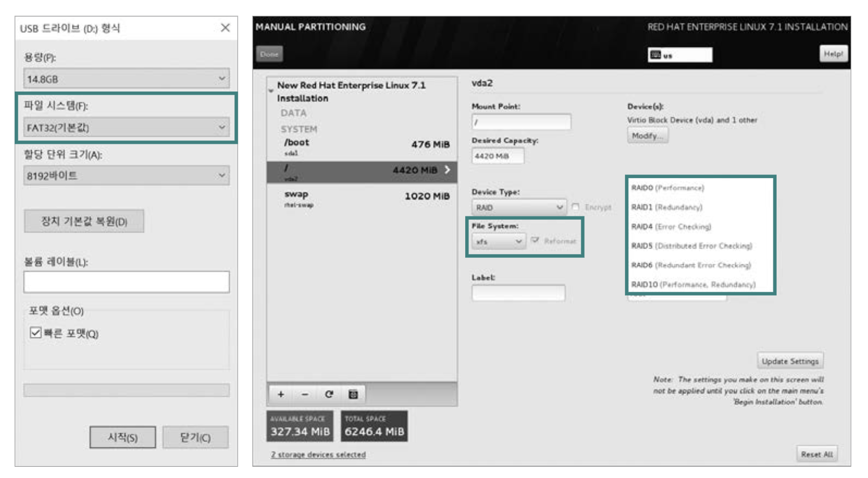Select RAID4 (Error Checking) option
This screenshot has height=478, width=868.
point(671,227)
